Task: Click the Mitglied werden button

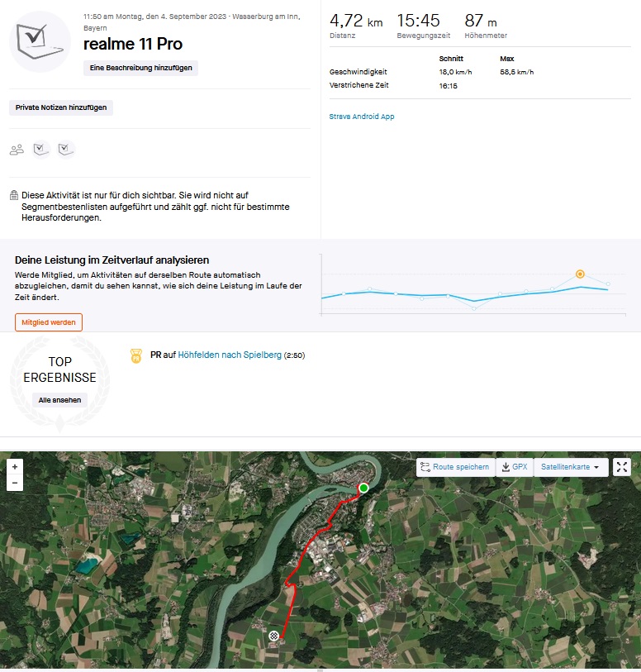Action: pos(49,322)
